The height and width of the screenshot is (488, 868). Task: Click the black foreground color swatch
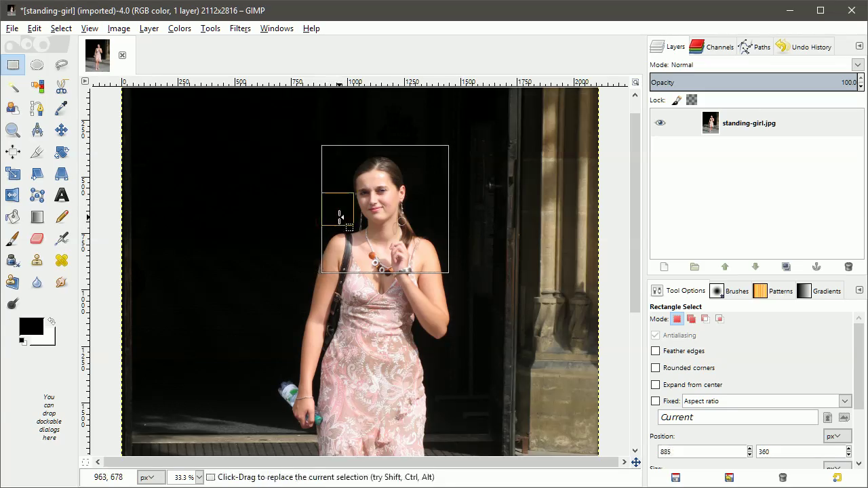pos(31,327)
